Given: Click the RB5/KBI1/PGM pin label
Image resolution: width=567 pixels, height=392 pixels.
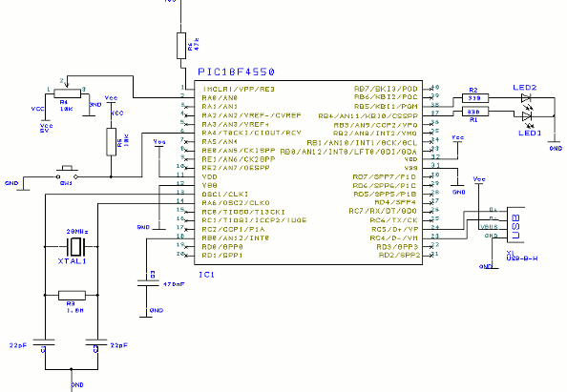Looking at the screenshot, I should 386,107.
